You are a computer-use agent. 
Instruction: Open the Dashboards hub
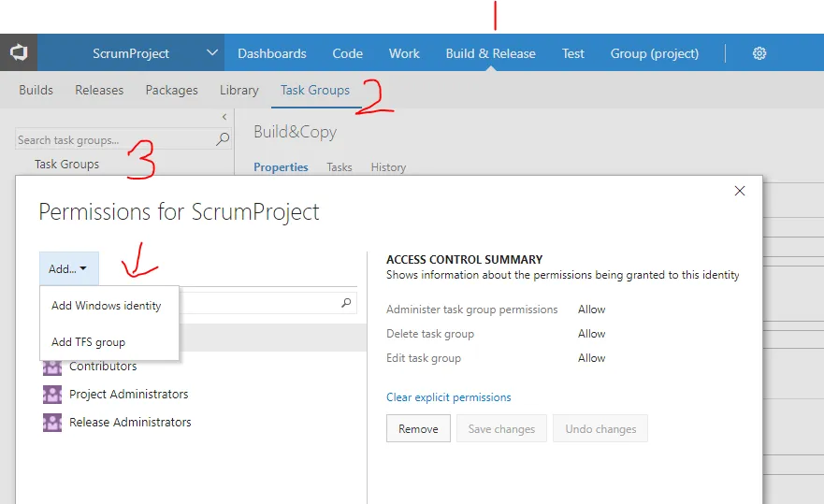coord(271,53)
